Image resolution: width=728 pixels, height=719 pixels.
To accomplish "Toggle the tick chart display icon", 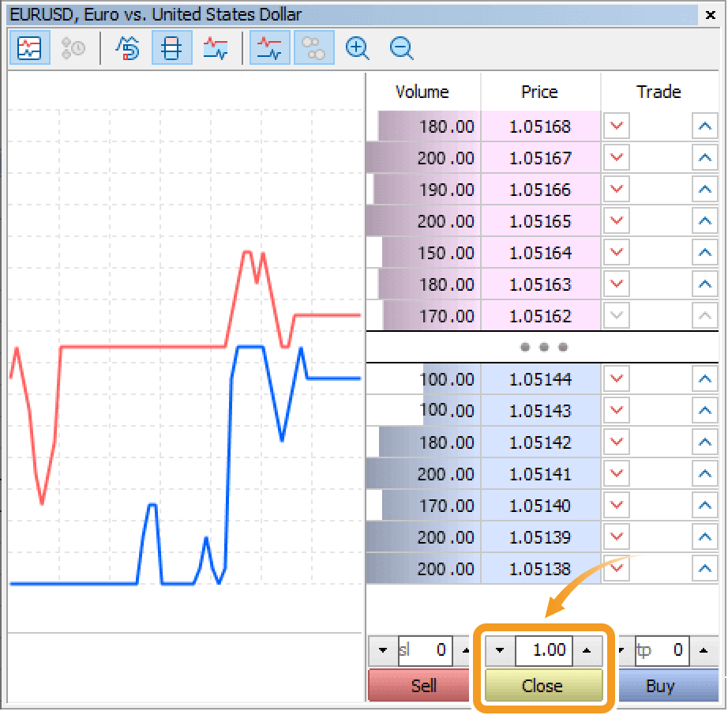I will coord(29,48).
